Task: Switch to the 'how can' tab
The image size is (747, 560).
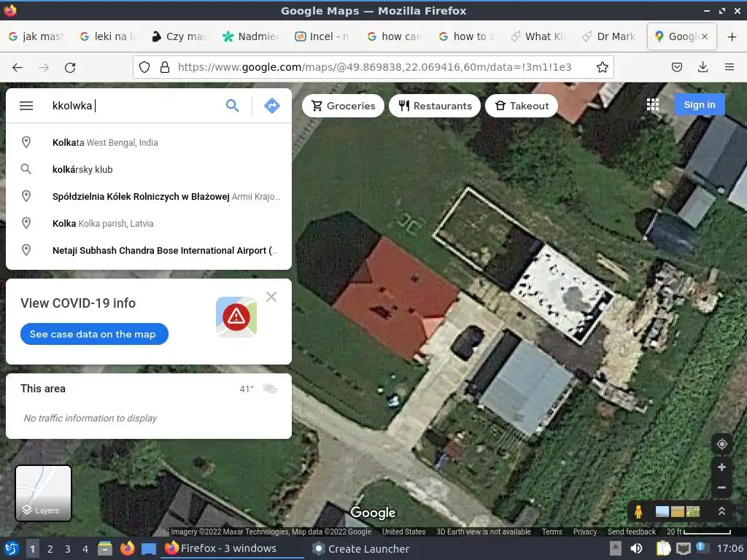Action: tap(395, 36)
